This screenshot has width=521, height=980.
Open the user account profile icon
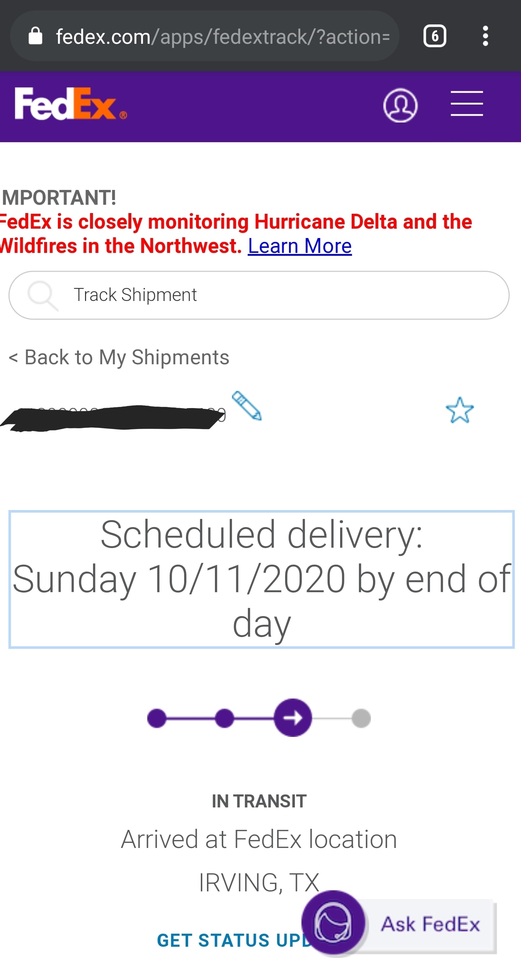(400, 105)
